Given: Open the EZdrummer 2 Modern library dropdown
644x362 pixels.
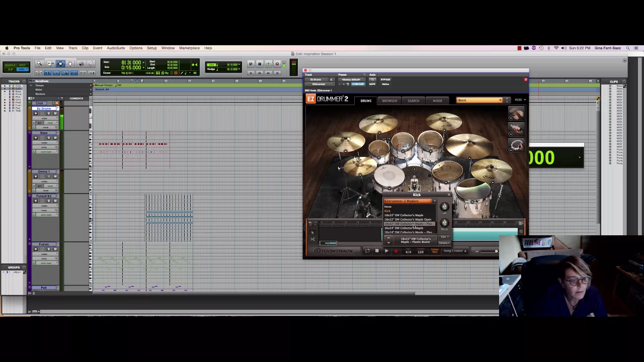Looking at the screenshot, I should pos(410,201).
